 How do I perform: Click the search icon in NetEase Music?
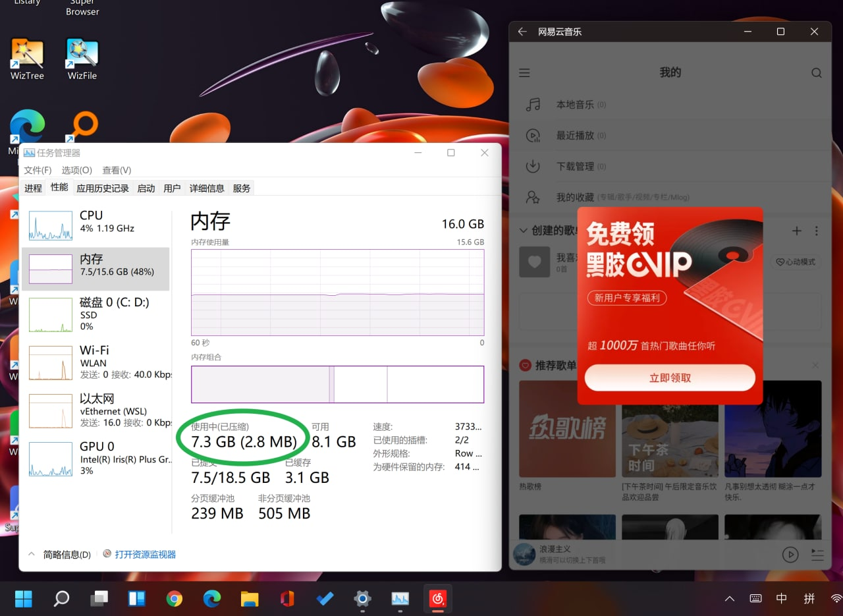click(816, 73)
